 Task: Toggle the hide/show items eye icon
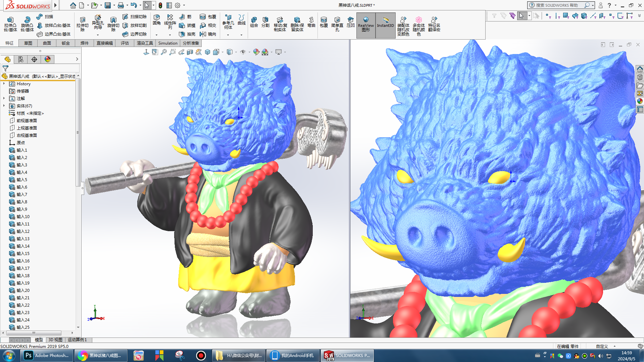[x=243, y=52]
